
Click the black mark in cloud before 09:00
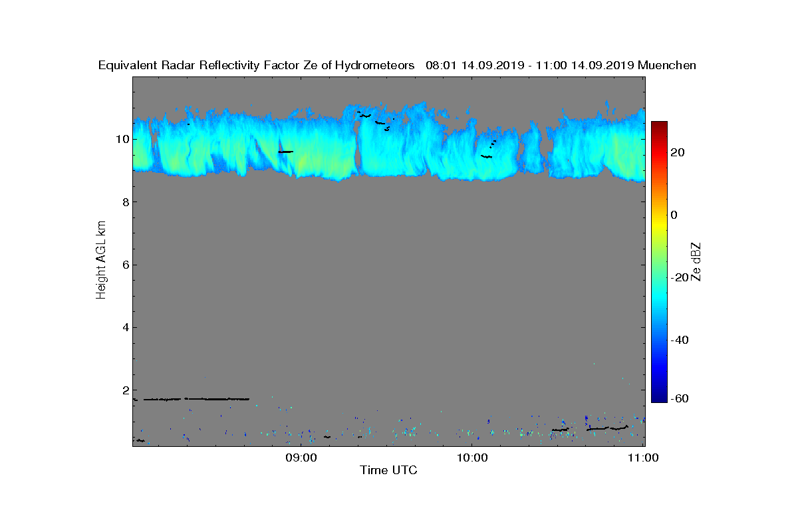[285, 152]
